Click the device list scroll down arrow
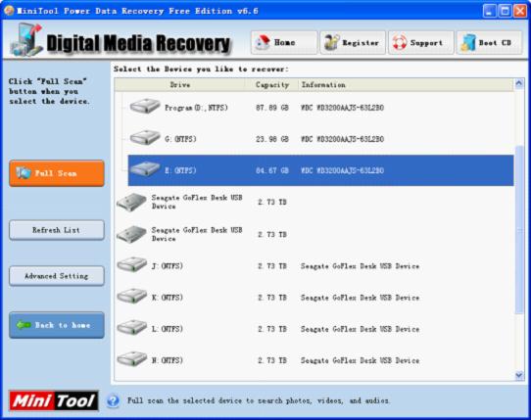The width and height of the screenshot is (531, 420). (519, 375)
